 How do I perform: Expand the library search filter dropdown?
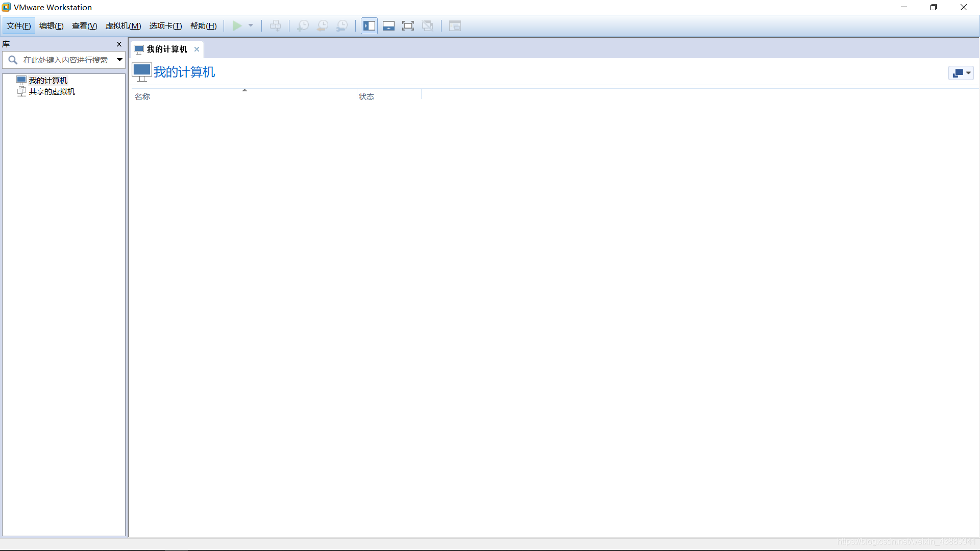[119, 60]
